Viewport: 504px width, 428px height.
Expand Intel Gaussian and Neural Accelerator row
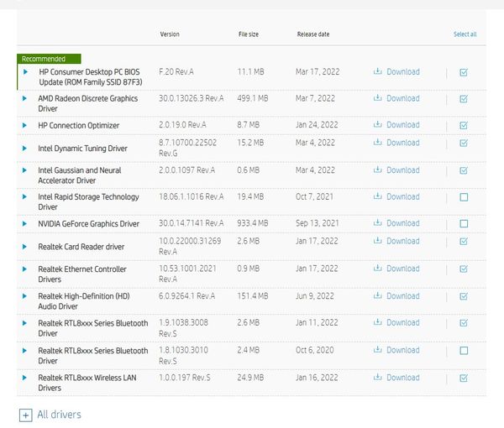[24, 170]
